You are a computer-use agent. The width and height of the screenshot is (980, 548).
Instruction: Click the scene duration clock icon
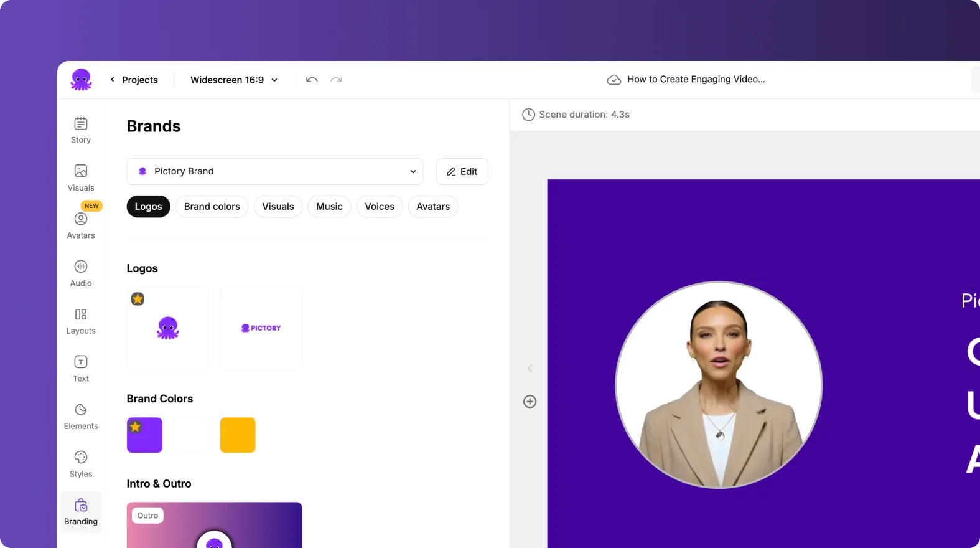(x=528, y=115)
